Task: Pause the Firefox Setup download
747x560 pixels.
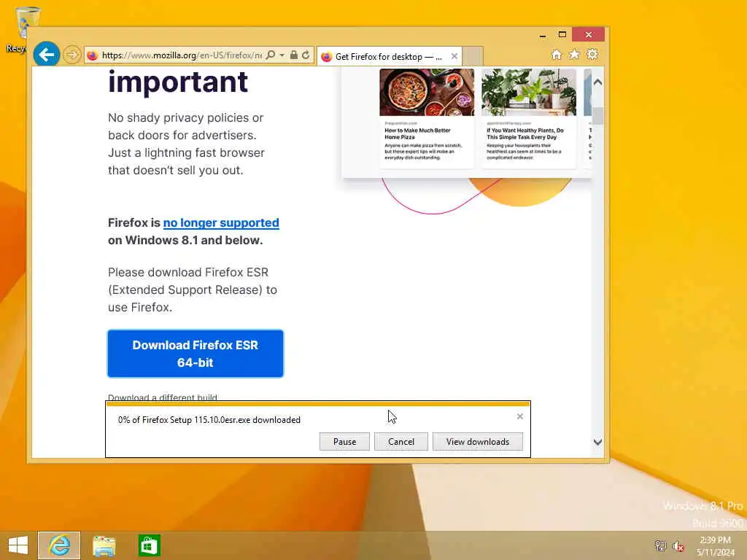Action: [344, 441]
